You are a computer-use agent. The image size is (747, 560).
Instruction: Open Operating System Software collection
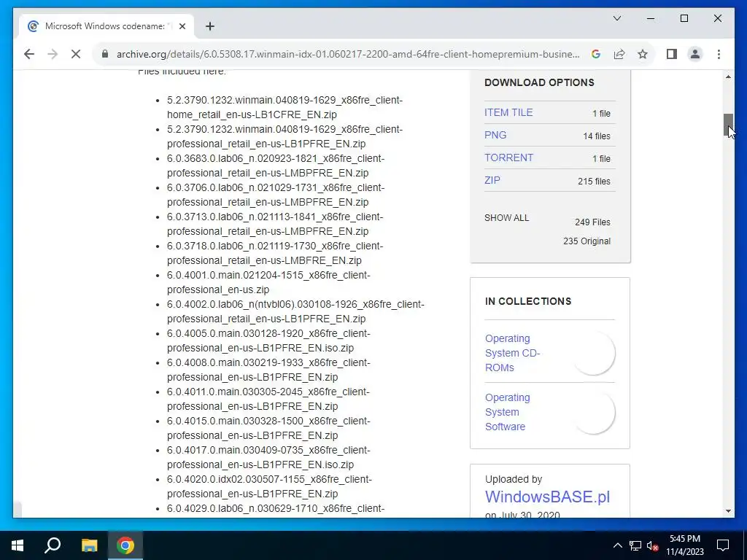[508, 412]
